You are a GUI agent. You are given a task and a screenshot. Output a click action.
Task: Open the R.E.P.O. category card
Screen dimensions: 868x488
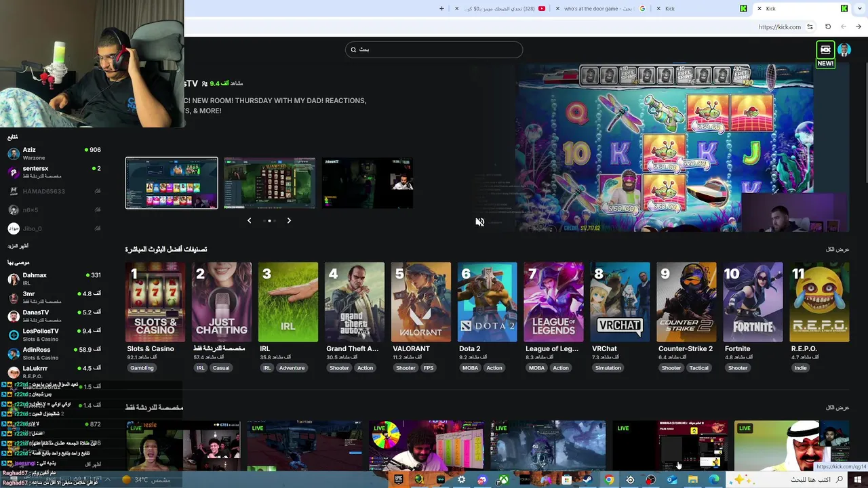pyautogui.click(x=820, y=302)
